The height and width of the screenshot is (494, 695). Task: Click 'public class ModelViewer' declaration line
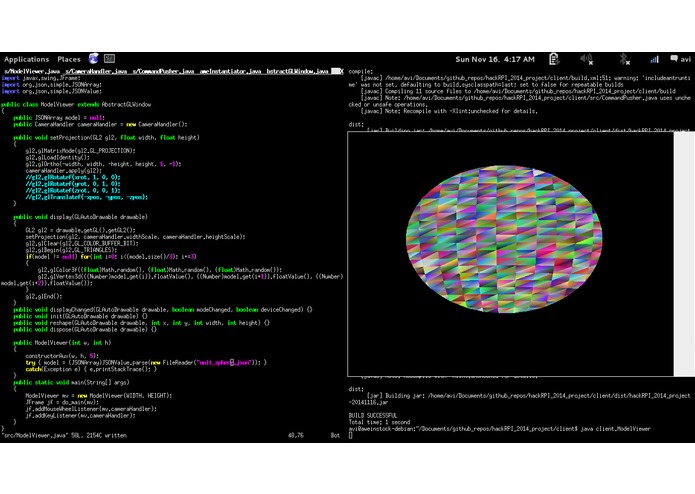(x=76, y=105)
